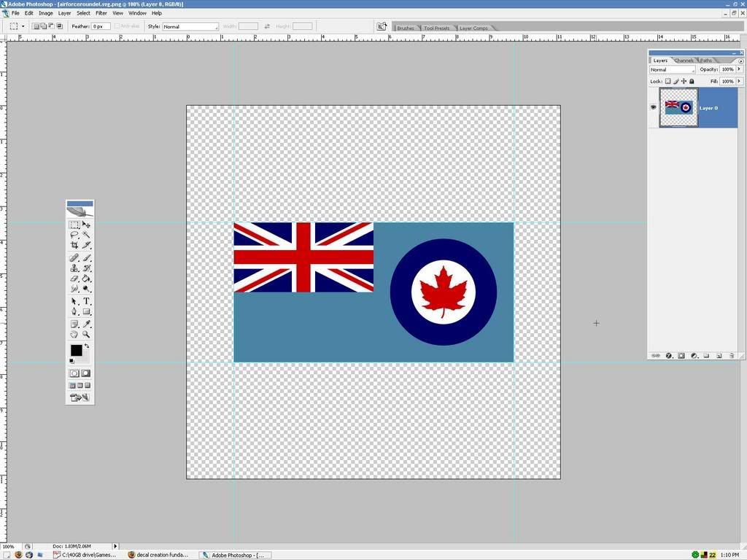Screen dimensions: 747x560
Task: Select the Type tool
Action: point(86,301)
